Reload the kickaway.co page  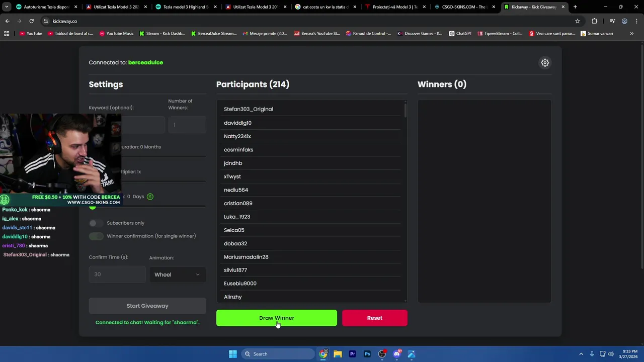click(31, 21)
